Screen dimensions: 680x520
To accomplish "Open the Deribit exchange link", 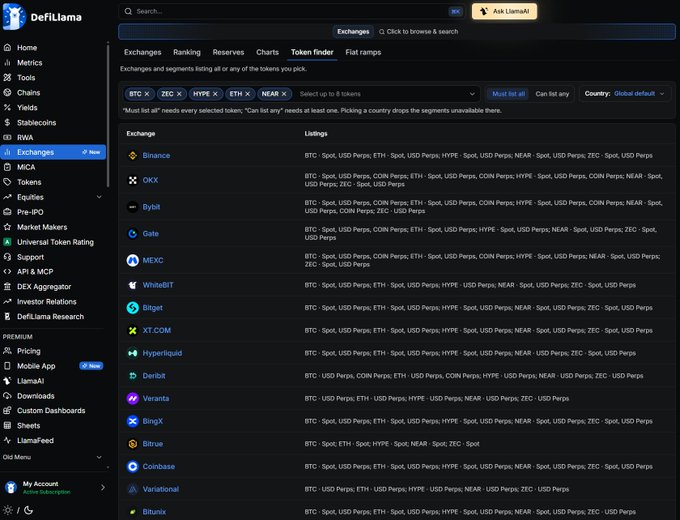I will pyautogui.click(x=154, y=376).
